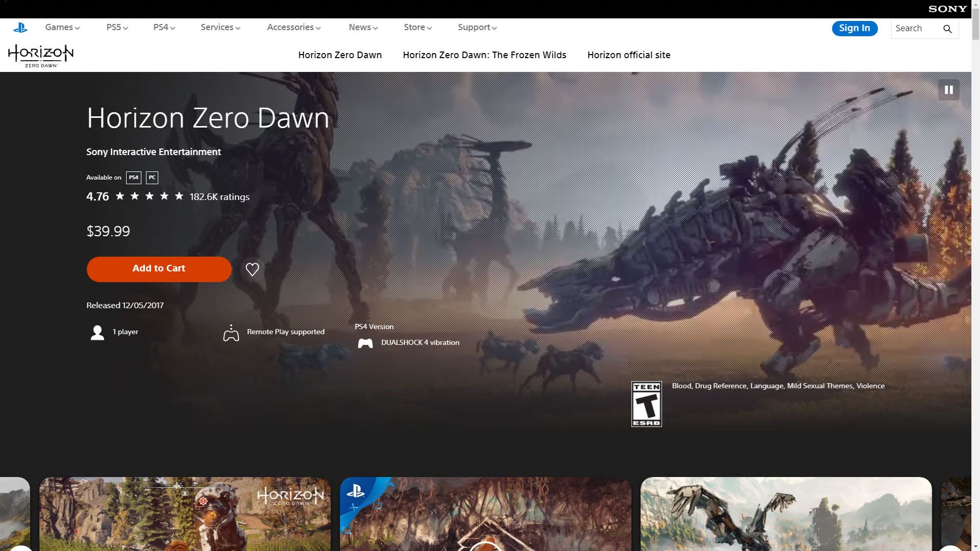Screen dimensions: 980x551
Task: Click the PlayStation logo icon
Action: 20,28
